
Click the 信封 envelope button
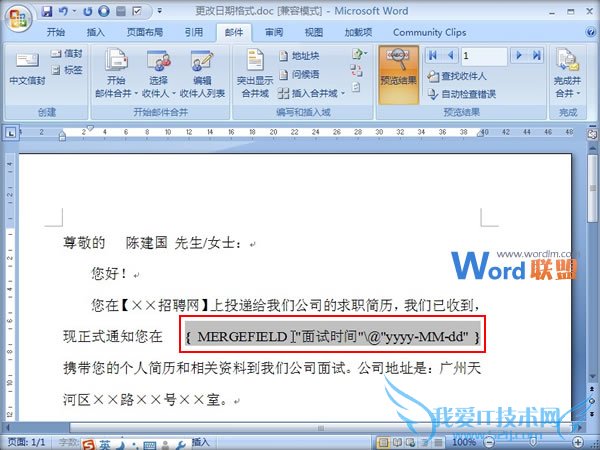(67, 54)
